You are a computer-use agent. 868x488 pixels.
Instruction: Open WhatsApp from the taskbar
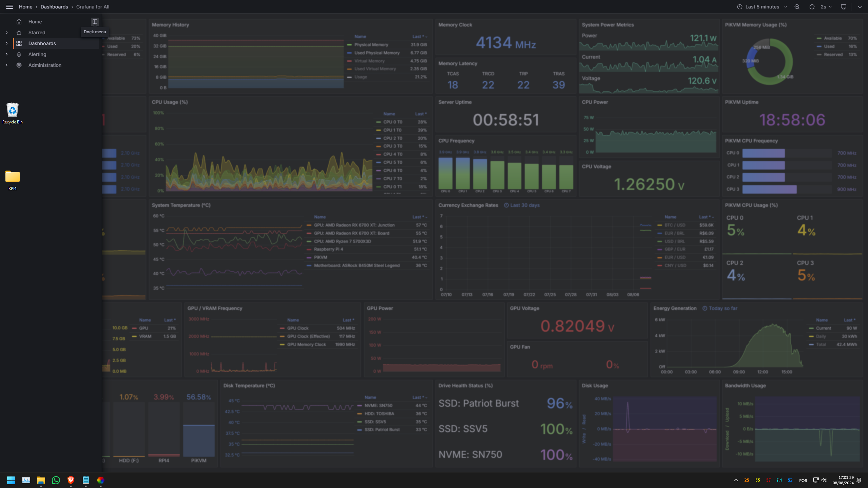tap(56, 480)
